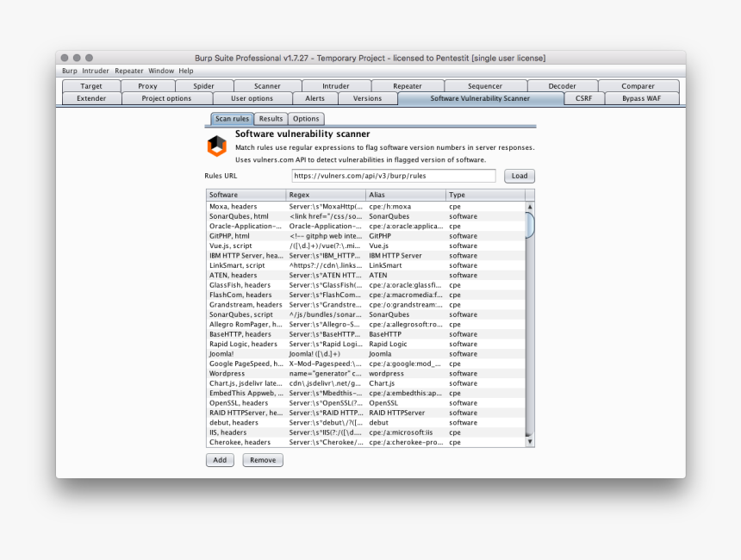The width and height of the screenshot is (741, 560).
Task: Click the Vulners logo icon
Action: [217, 146]
